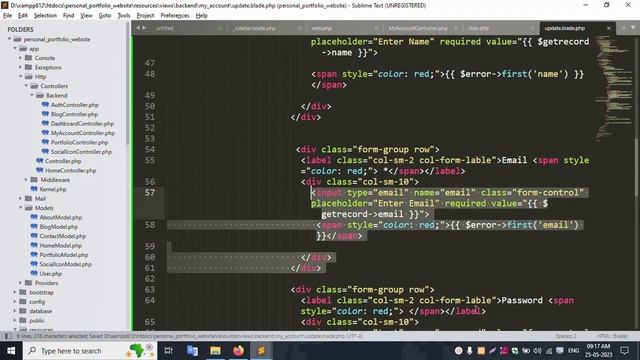Open Controller.php file in sidebar

pos(62,161)
